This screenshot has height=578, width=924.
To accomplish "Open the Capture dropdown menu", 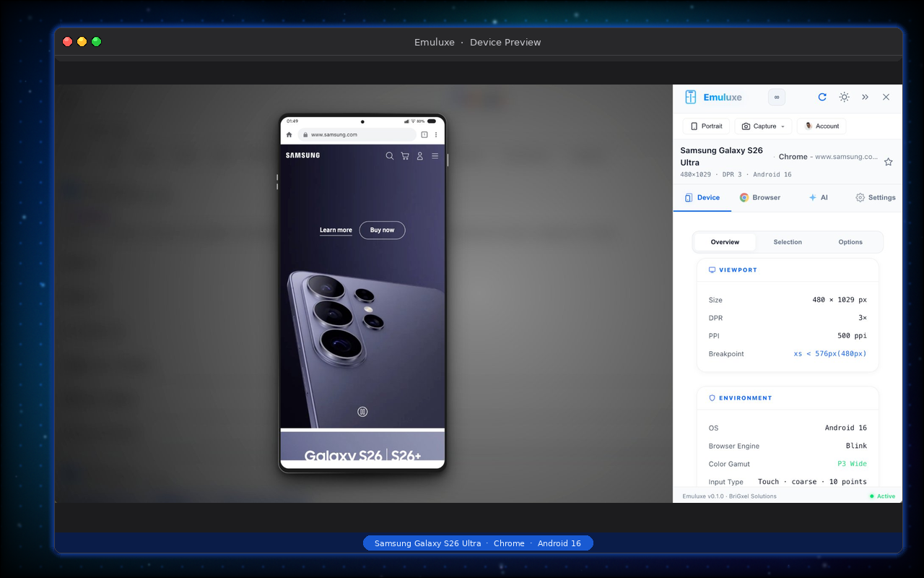I will click(x=764, y=126).
